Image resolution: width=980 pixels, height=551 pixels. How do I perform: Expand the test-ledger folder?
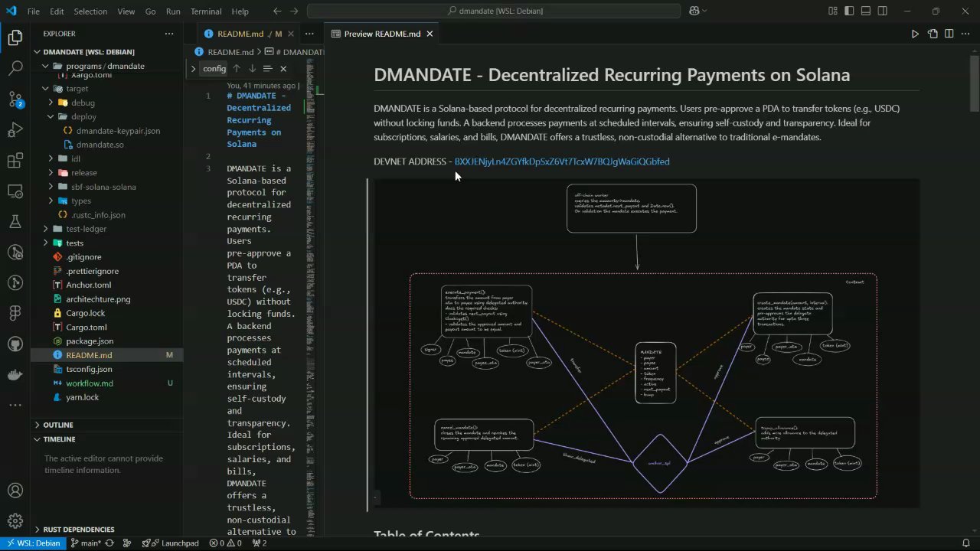click(x=86, y=229)
